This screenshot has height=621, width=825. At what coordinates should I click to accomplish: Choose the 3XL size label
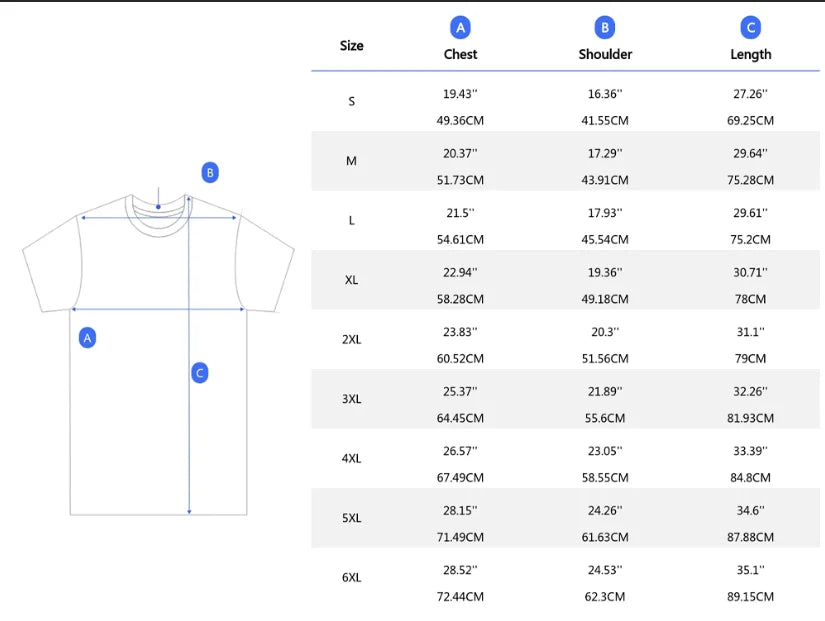coord(351,399)
